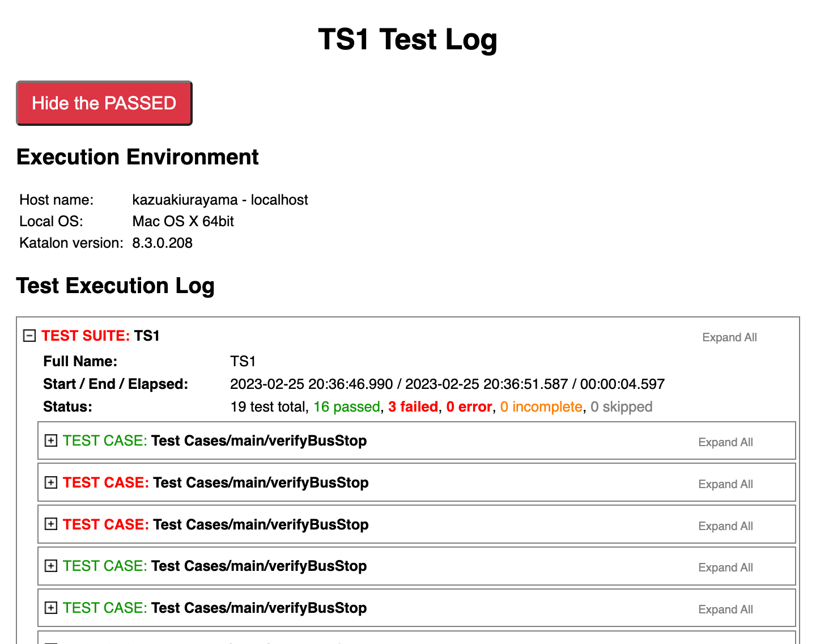Click Katalon version value 8.3.0.208
The height and width of the screenshot is (644, 816).
162,243
